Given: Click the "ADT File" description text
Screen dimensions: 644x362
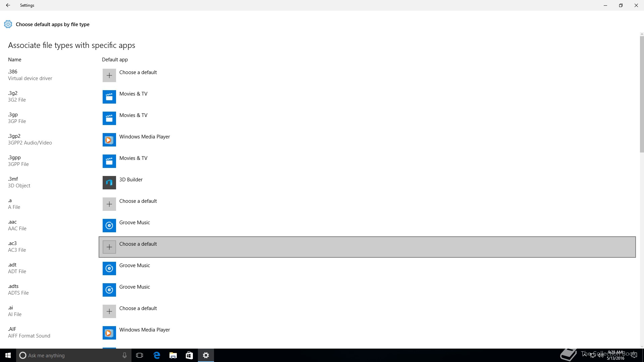Looking at the screenshot, I should (x=17, y=271).
